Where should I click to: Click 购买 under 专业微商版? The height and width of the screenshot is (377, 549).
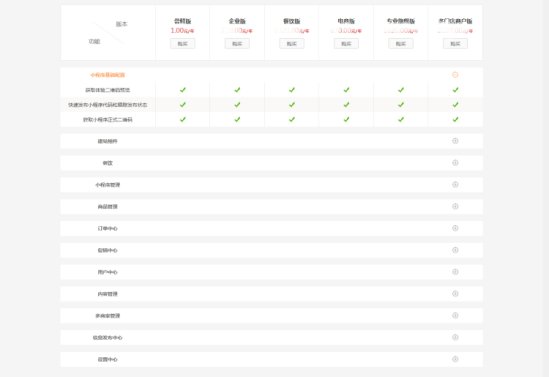pos(401,44)
